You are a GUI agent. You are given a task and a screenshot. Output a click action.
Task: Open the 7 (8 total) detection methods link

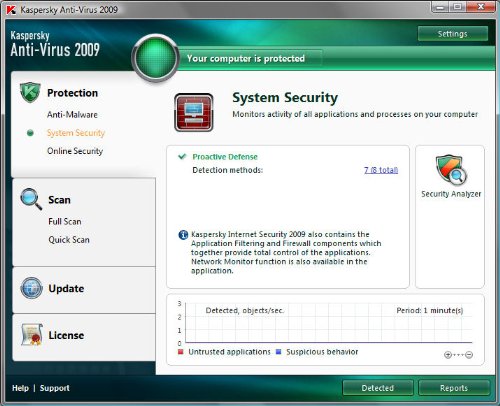tap(381, 170)
